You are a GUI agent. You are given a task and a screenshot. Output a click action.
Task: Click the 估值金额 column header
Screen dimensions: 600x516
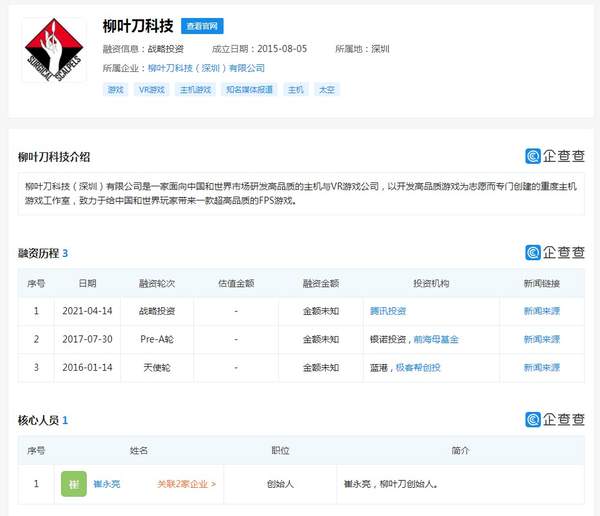click(x=236, y=283)
